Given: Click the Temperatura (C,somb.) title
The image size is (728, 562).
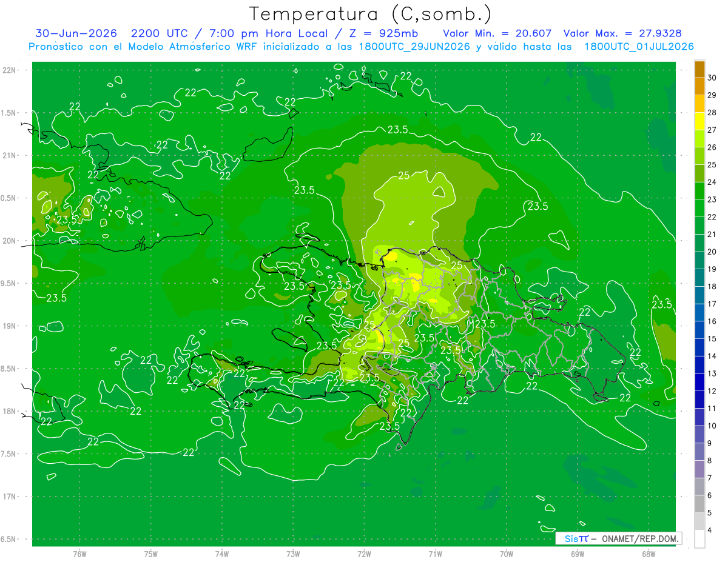Looking at the screenshot, I should click(x=370, y=14).
